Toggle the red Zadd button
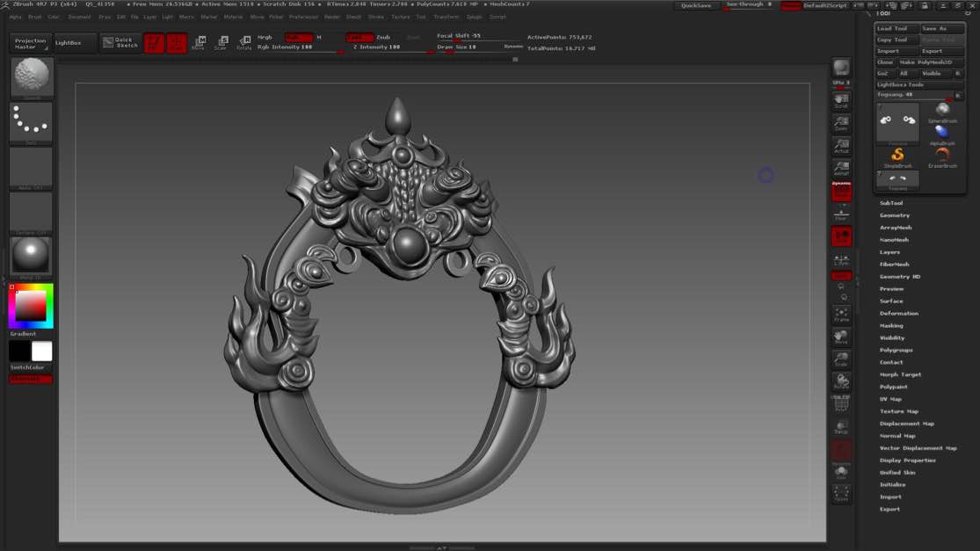This screenshot has height=551, width=980. pos(359,38)
